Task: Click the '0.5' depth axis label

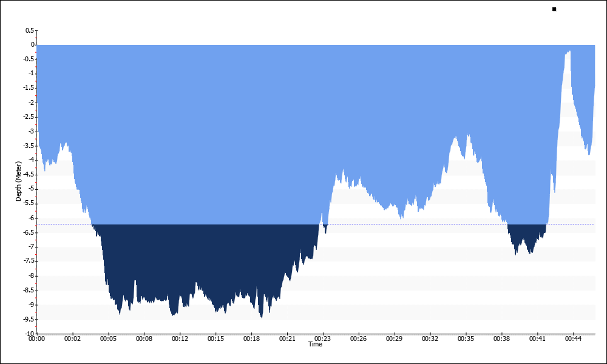Action: [x=29, y=30]
